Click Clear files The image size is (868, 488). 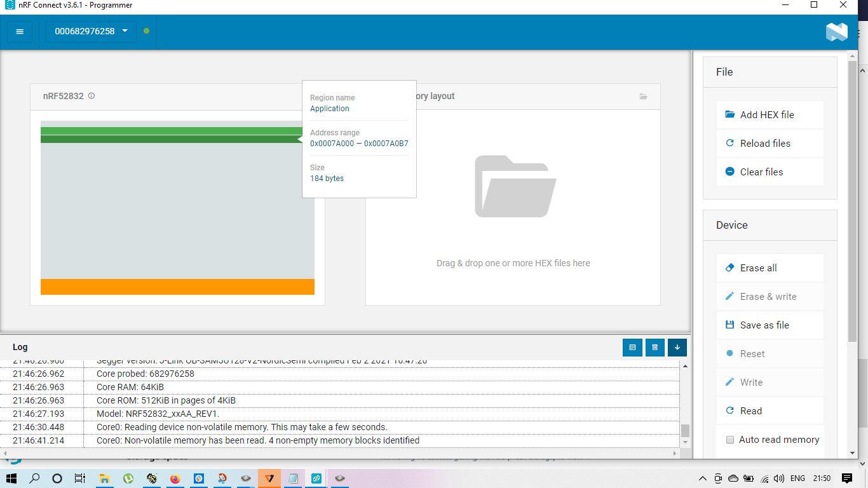[770, 172]
